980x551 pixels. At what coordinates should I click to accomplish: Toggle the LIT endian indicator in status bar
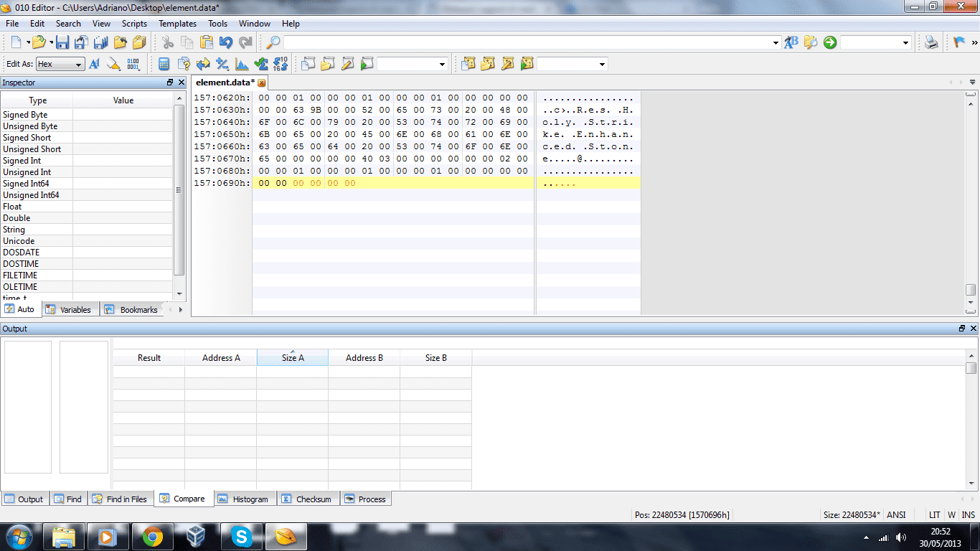tap(935, 515)
